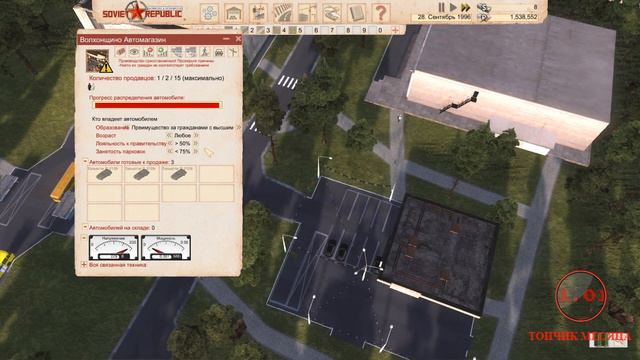Image resolution: width=640 pixels, height=360 pixels.
Task: Pause the game simulation
Action: click(441, 7)
